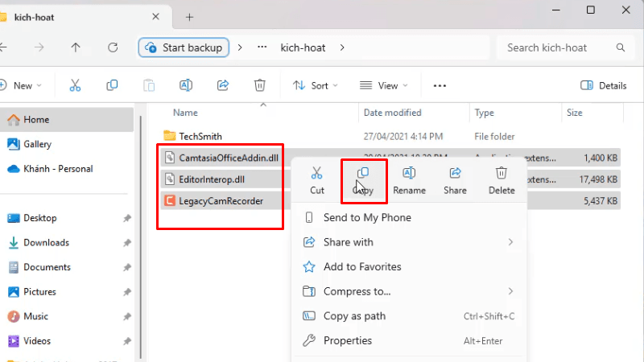Viewport: 644px width, 362px height.
Task: Click the Start backup button
Action: pyautogui.click(x=184, y=47)
